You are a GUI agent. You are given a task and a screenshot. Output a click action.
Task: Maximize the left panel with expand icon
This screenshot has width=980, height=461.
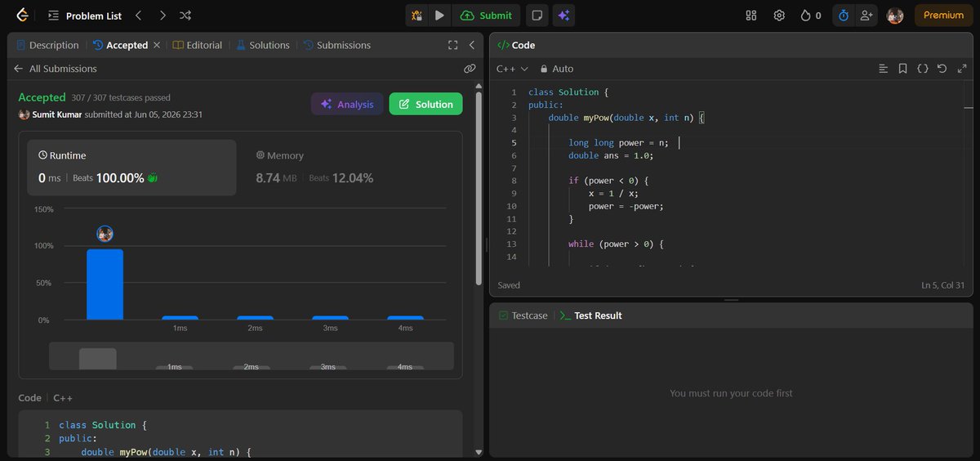pos(453,45)
